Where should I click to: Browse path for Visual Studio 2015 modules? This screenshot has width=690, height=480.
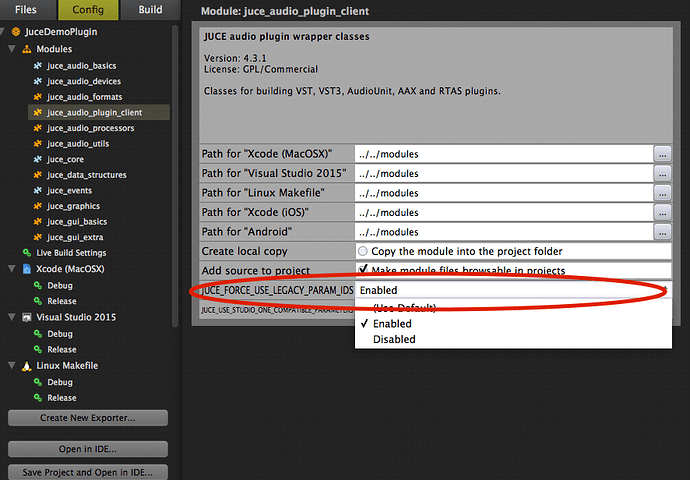tap(662, 174)
